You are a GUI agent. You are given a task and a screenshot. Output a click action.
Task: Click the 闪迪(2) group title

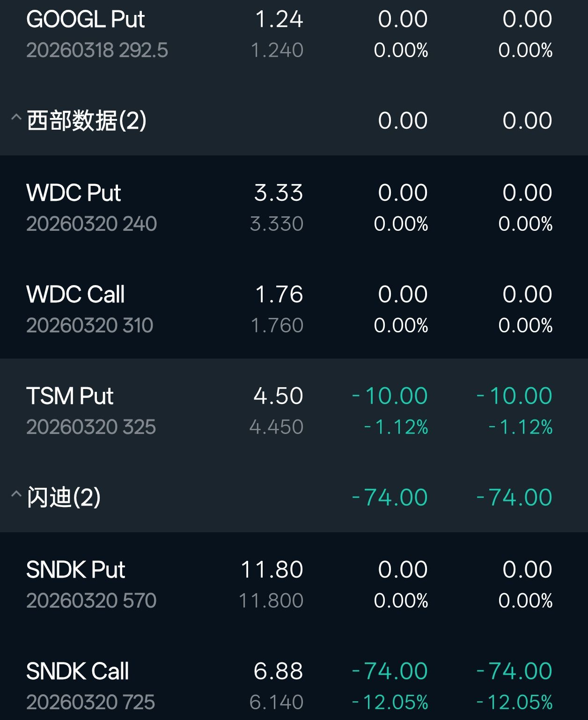(64, 497)
